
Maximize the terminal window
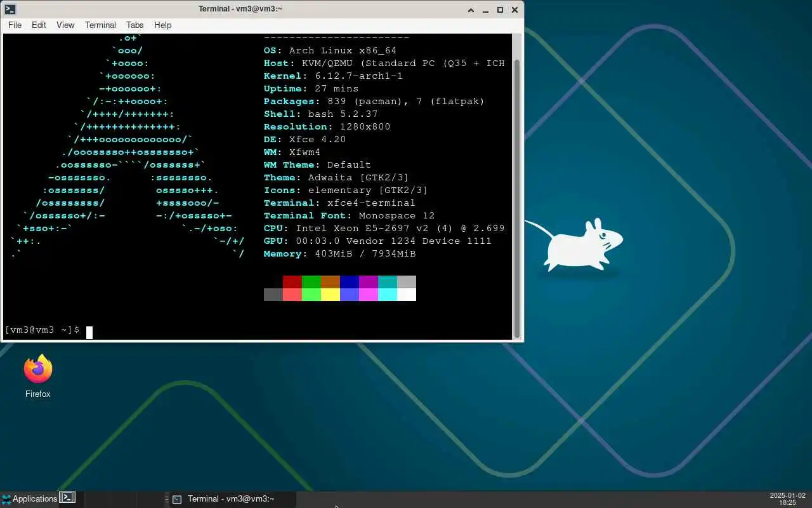pyautogui.click(x=500, y=10)
